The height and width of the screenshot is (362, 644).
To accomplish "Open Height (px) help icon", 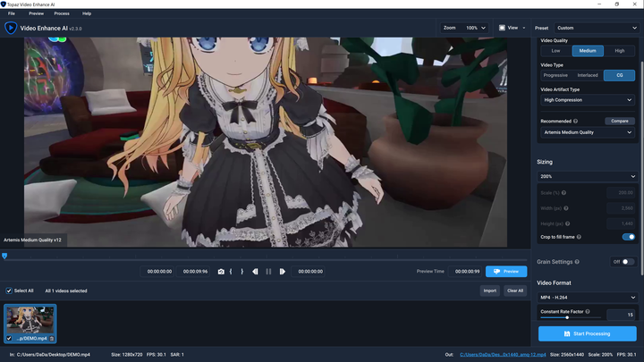I will [x=568, y=223].
